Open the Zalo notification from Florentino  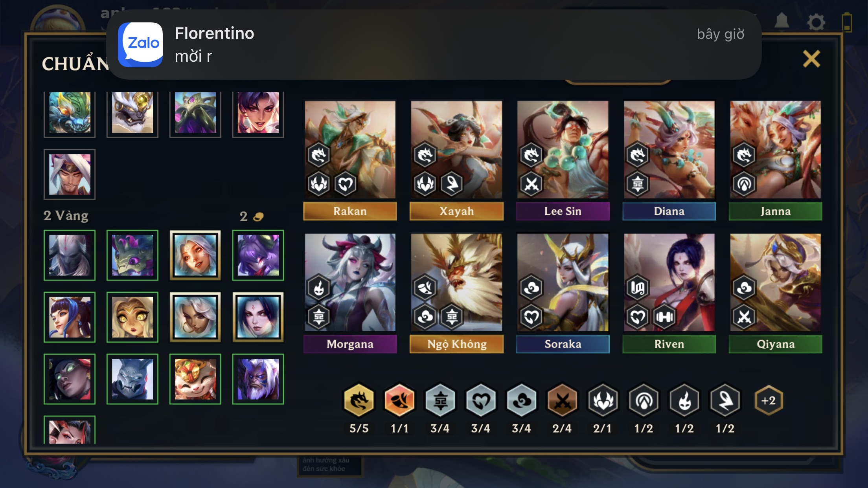434,44
